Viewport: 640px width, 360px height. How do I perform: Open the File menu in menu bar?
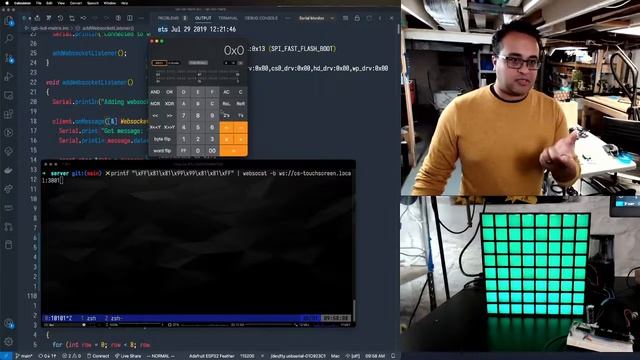click(x=38, y=3)
